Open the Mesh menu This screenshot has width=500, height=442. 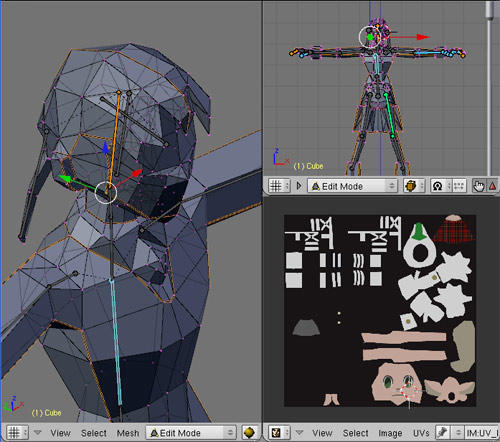tap(128, 433)
